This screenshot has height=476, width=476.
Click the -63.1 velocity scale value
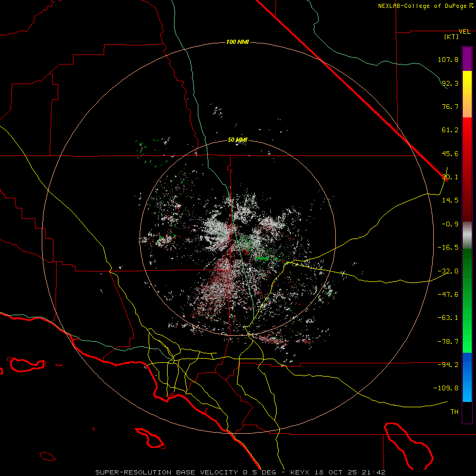(x=448, y=318)
